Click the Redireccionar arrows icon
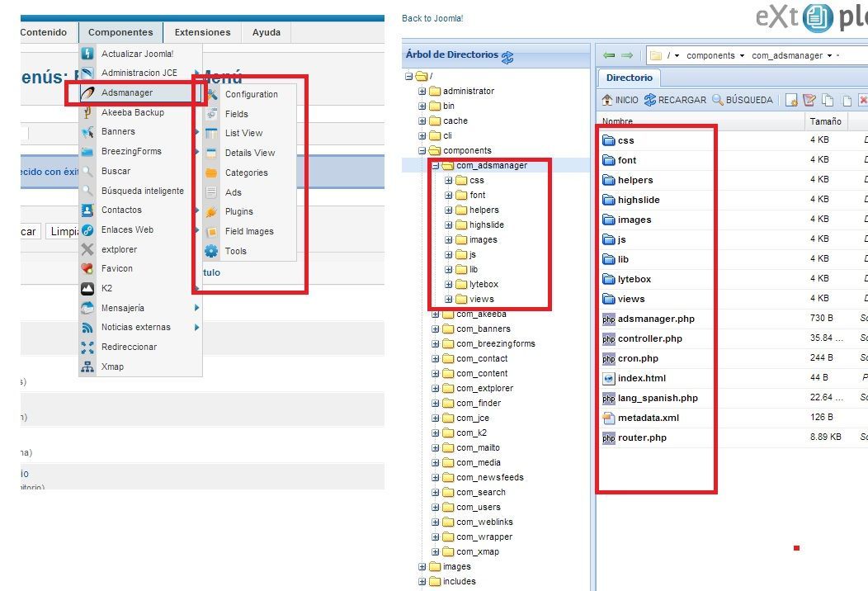This screenshot has width=868, height=591. click(87, 348)
